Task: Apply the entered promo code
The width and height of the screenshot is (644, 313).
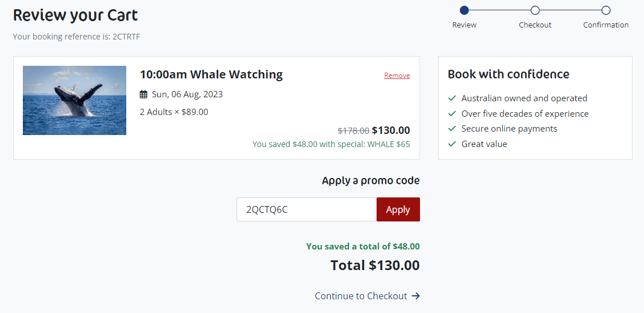Action: (398, 209)
